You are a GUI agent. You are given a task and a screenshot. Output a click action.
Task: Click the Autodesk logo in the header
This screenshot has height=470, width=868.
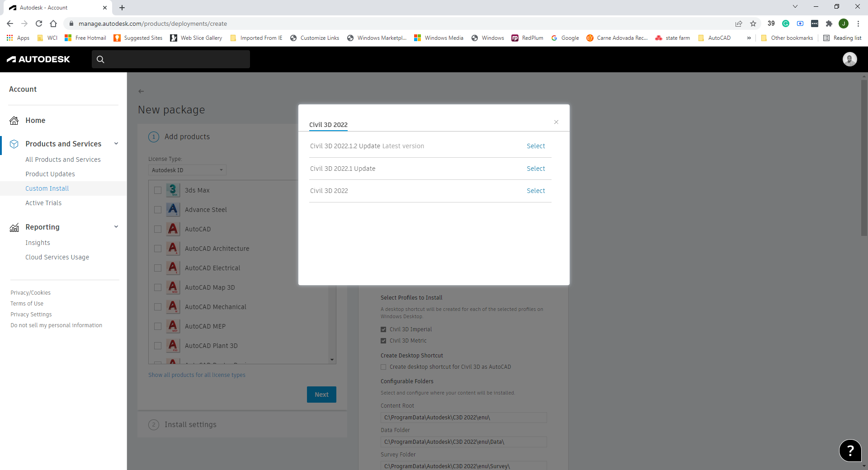(x=38, y=59)
